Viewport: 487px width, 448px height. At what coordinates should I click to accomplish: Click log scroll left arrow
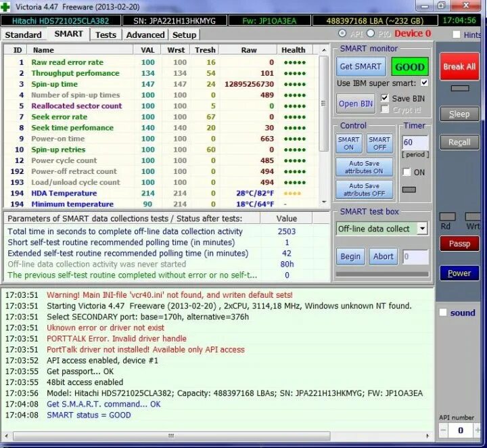tap(7, 436)
